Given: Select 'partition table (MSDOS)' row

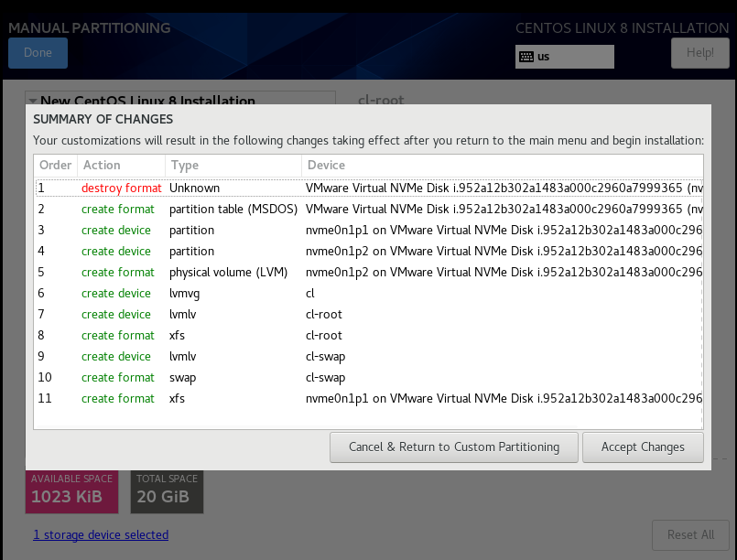Looking at the screenshot, I should click(x=368, y=209).
